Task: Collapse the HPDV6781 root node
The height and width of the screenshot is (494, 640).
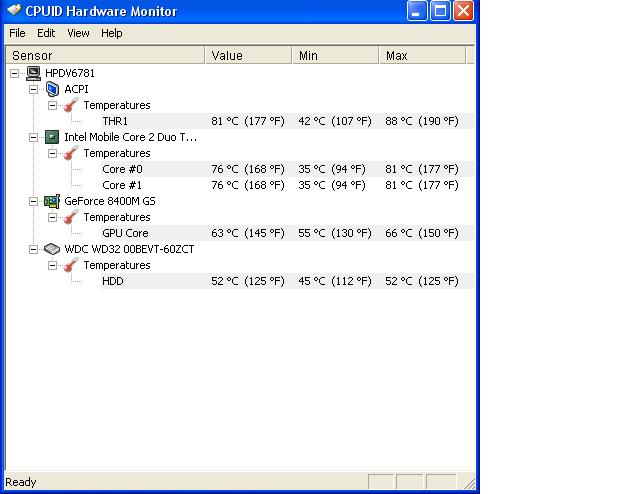Action: (14, 73)
